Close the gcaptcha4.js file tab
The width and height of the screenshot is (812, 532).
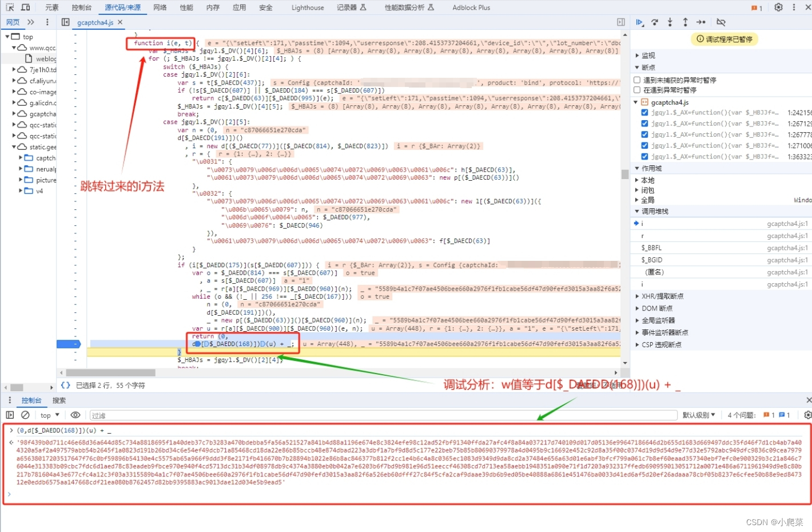(x=120, y=22)
